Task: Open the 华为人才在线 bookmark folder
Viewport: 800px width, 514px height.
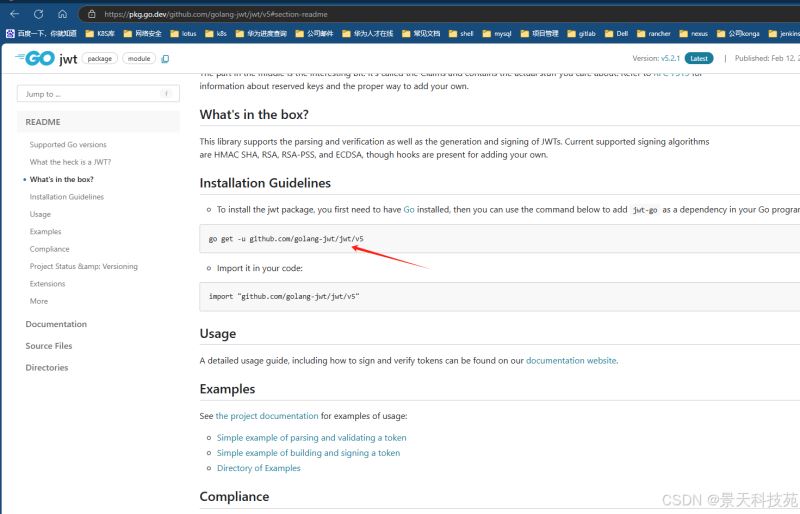Action: pyautogui.click(x=368, y=34)
